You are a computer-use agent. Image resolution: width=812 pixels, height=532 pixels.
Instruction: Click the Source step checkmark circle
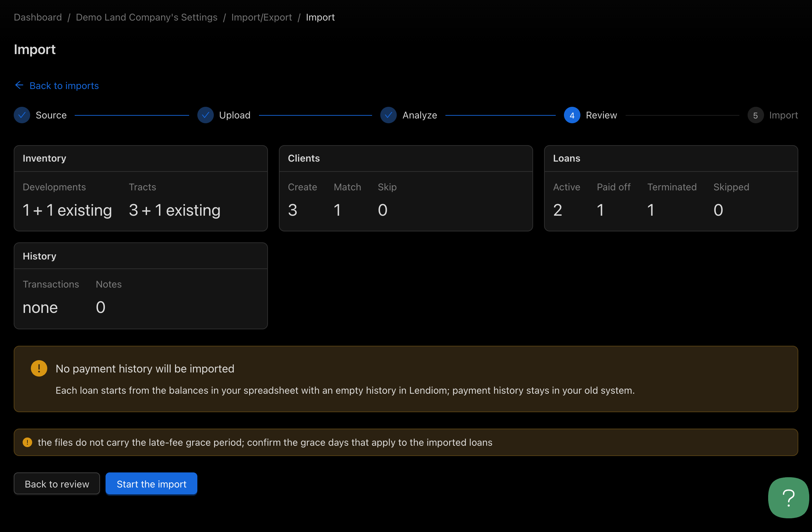(22, 115)
